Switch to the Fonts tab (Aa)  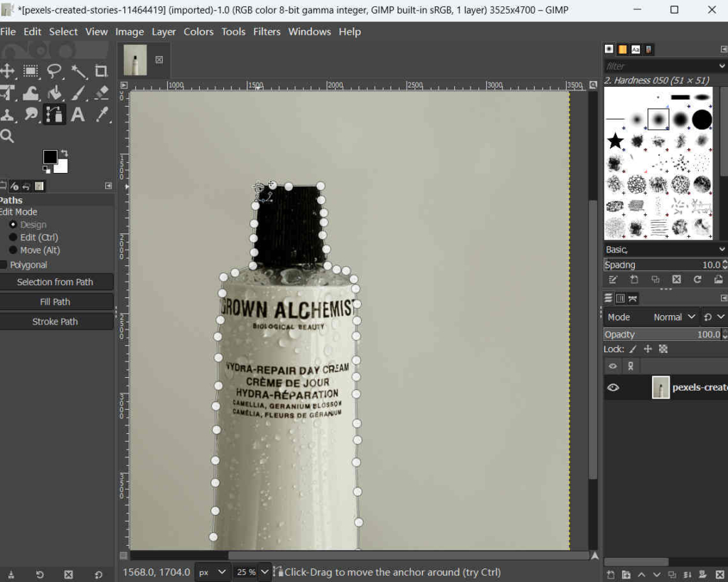[635, 49]
